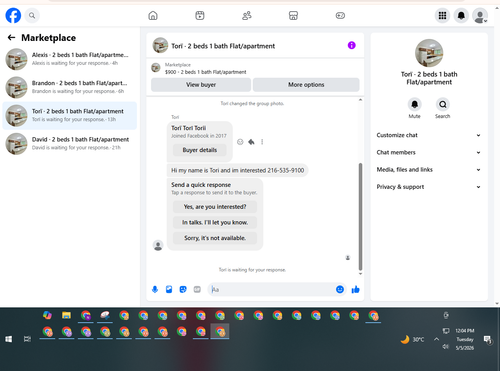Open Brandon's apartment conversation

[70, 87]
